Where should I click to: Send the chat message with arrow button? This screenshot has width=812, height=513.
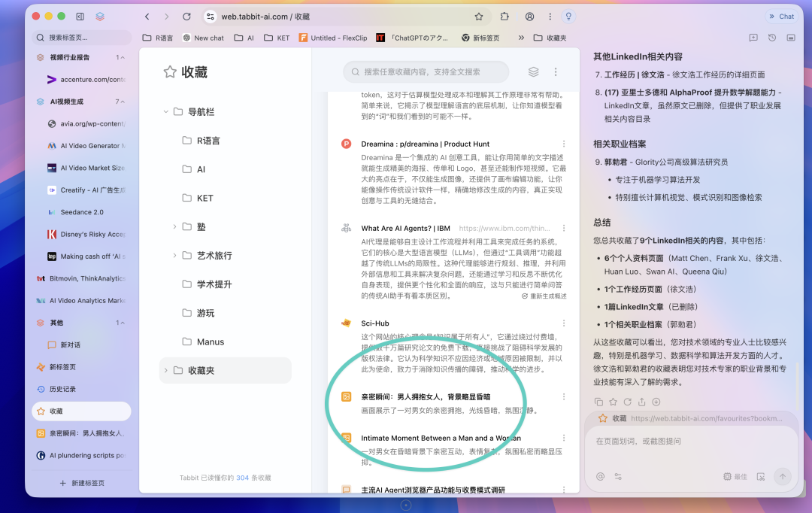click(783, 476)
